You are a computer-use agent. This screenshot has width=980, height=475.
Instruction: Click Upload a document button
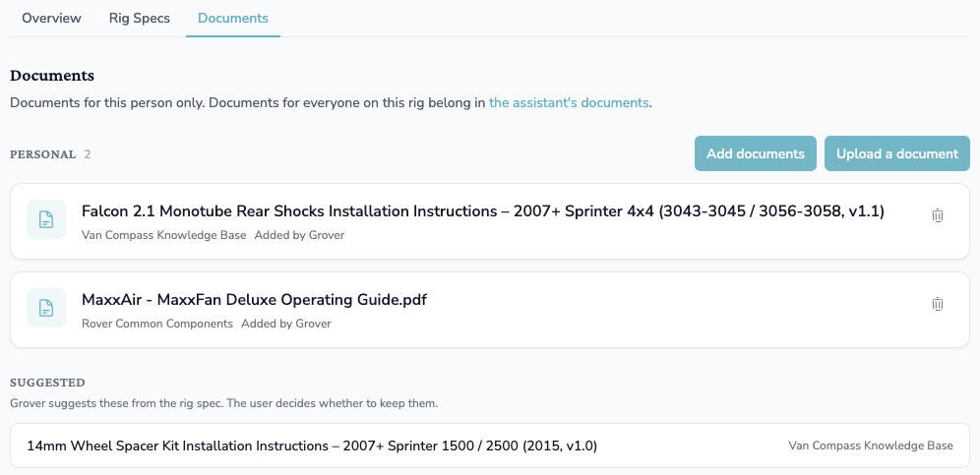click(x=897, y=153)
